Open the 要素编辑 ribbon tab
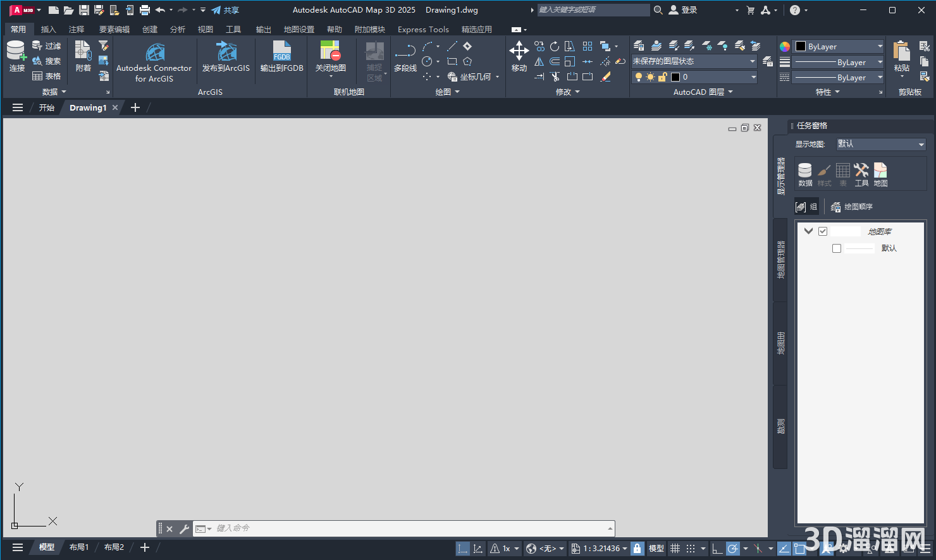 tap(114, 30)
